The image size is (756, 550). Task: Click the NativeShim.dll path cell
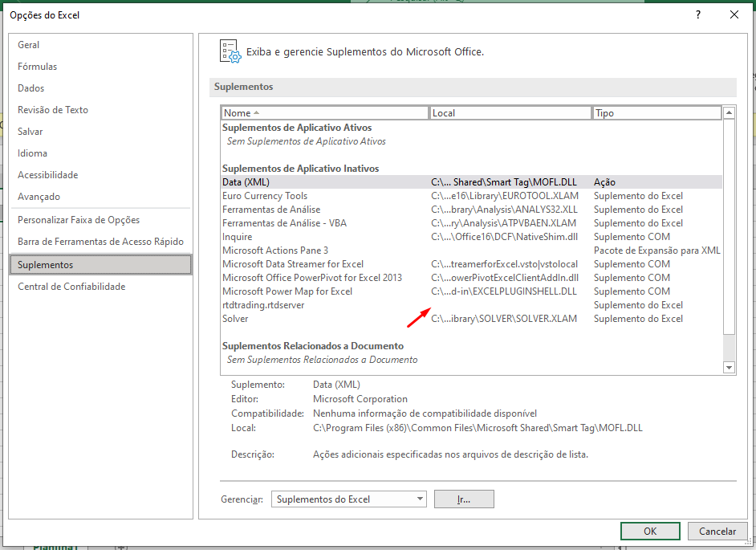(504, 237)
